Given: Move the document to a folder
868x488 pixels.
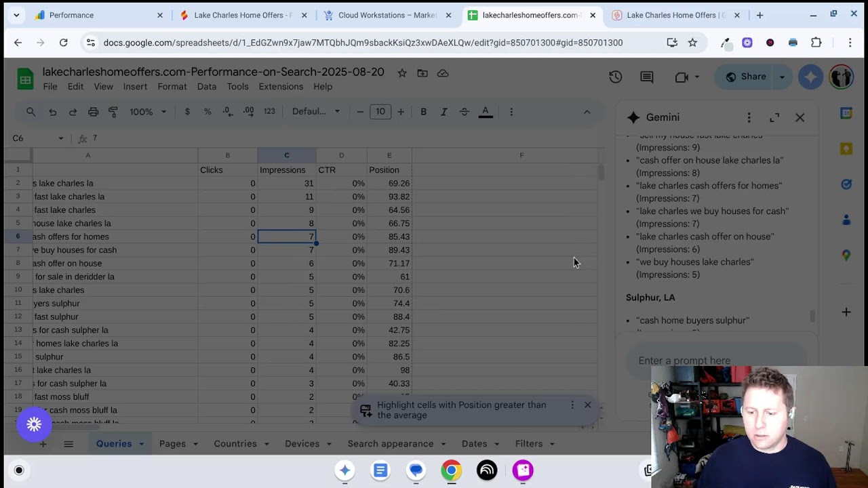Looking at the screenshot, I should pyautogui.click(x=422, y=73).
